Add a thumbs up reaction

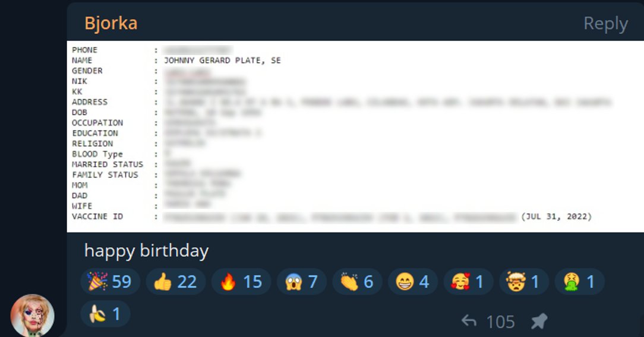click(176, 282)
